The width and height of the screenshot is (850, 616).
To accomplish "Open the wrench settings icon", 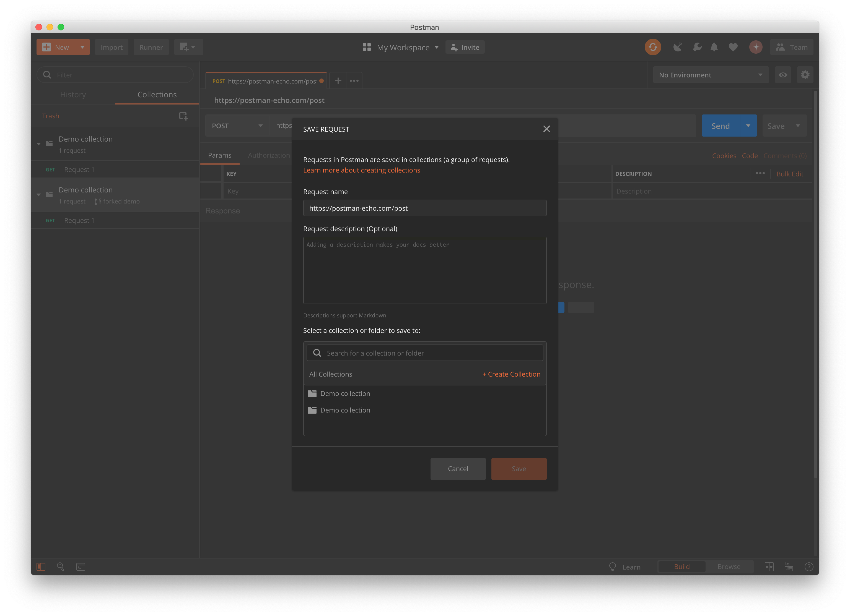I will [697, 47].
